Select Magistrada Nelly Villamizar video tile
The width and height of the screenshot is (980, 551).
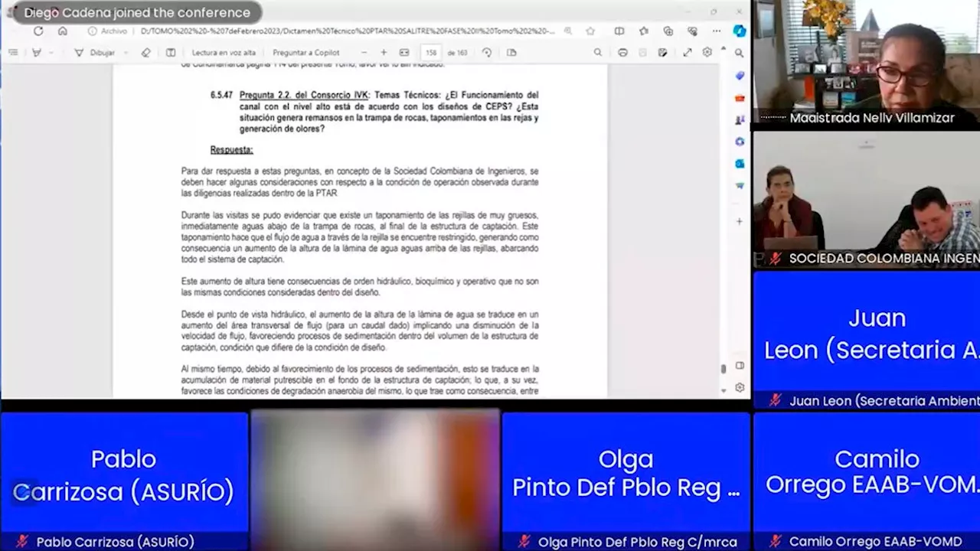[867, 63]
